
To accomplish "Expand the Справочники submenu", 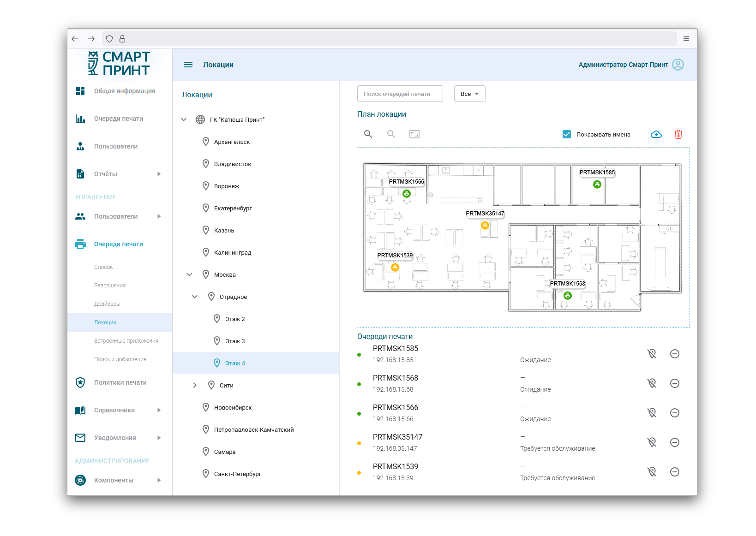I will tap(159, 410).
